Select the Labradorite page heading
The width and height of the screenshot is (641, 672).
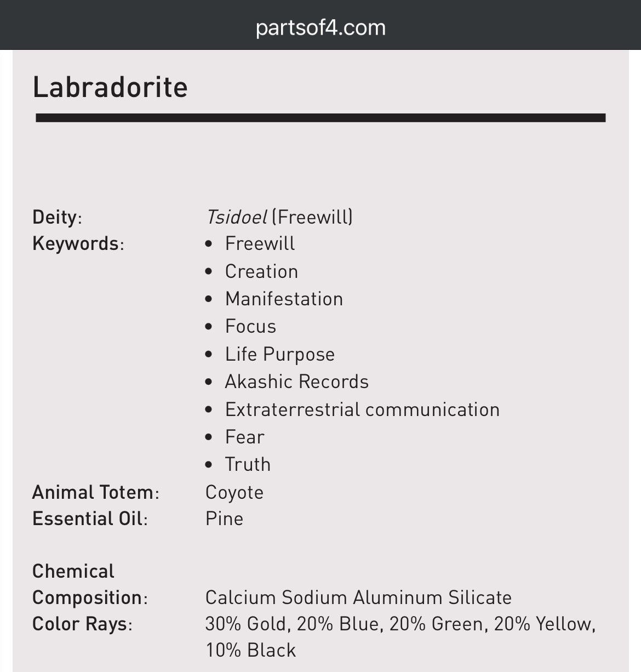coord(110,87)
